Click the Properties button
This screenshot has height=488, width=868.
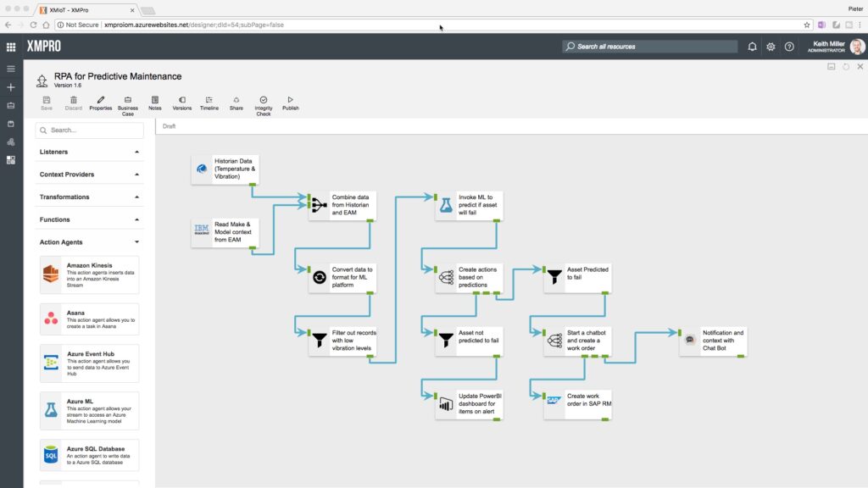tap(100, 103)
